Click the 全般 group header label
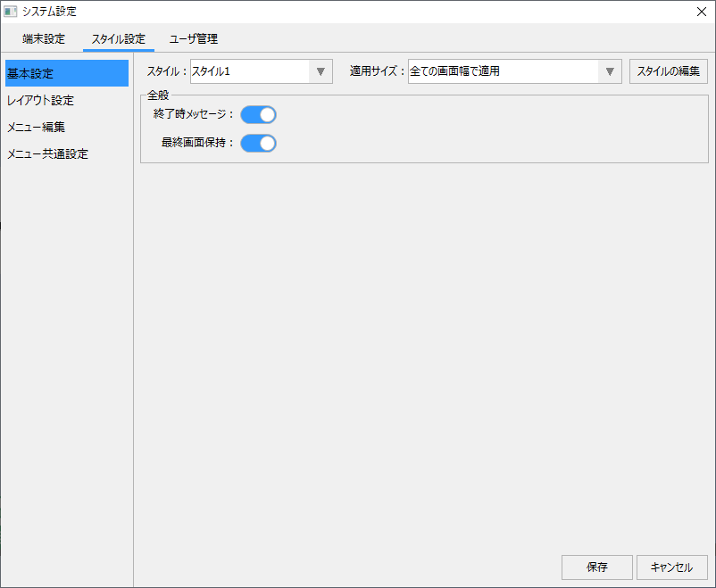 click(x=158, y=95)
